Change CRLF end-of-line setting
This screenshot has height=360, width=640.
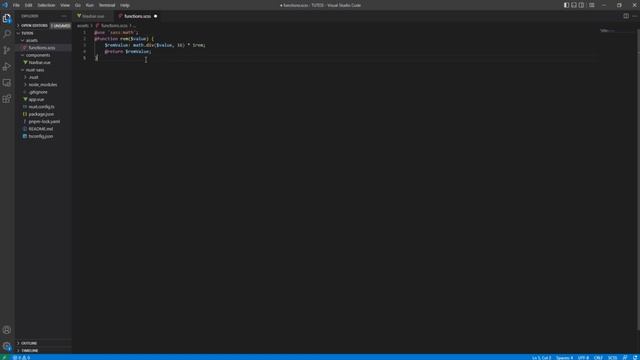coord(598,358)
